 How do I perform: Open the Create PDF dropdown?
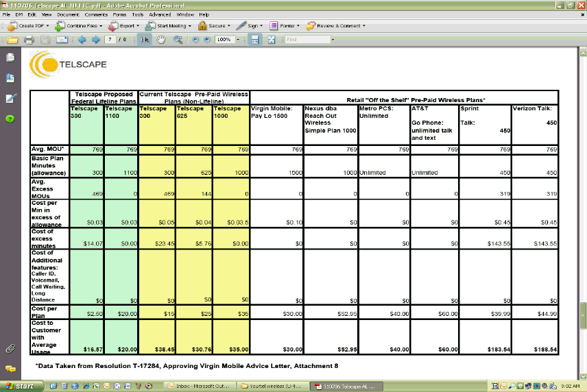tap(28, 26)
